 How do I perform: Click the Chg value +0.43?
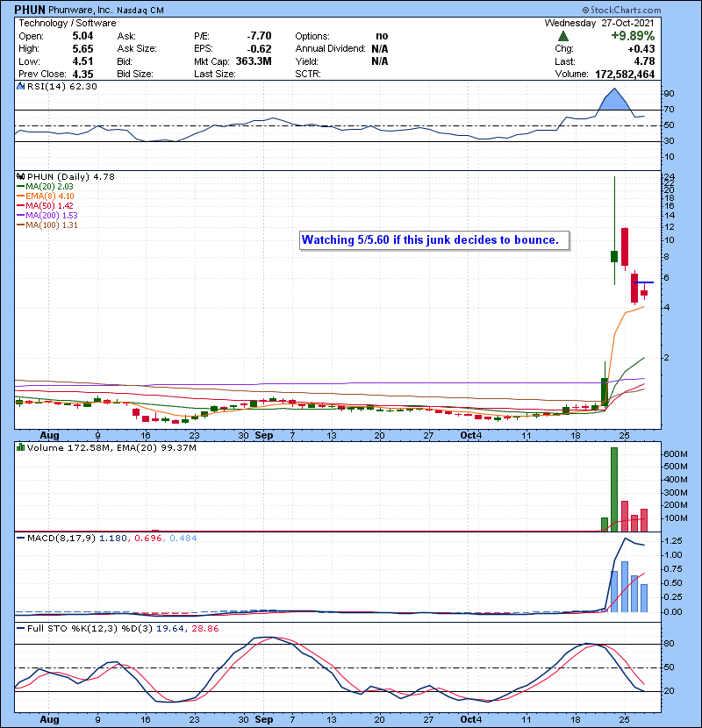click(x=641, y=49)
